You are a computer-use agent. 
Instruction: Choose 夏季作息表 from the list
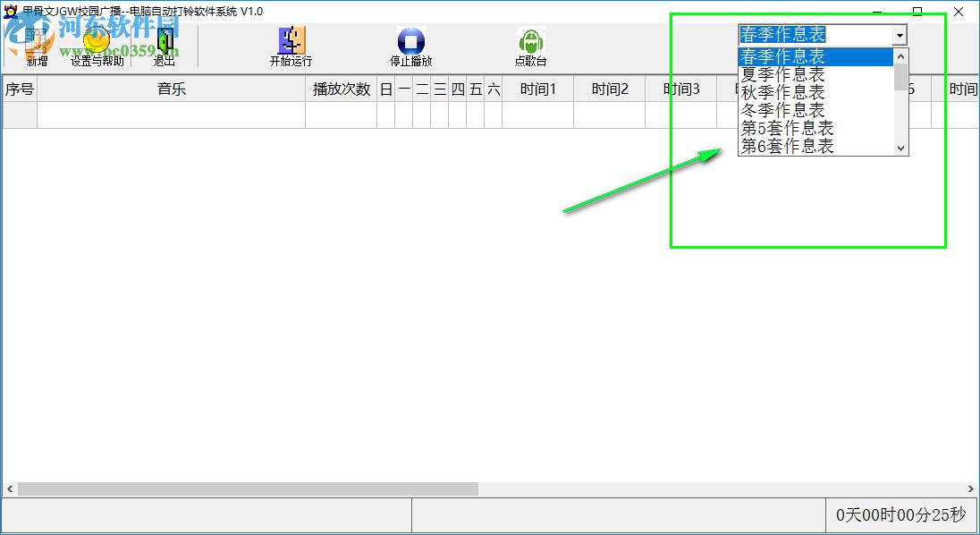[x=815, y=74]
